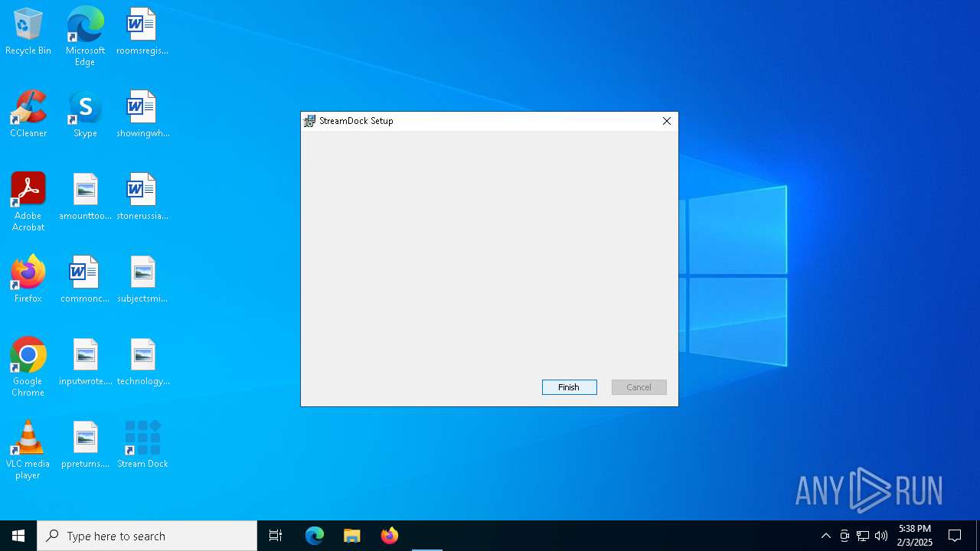This screenshot has width=980, height=551.
Task: Select the Stream Dock desktop shortcut
Action: pyautogui.click(x=142, y=445)
